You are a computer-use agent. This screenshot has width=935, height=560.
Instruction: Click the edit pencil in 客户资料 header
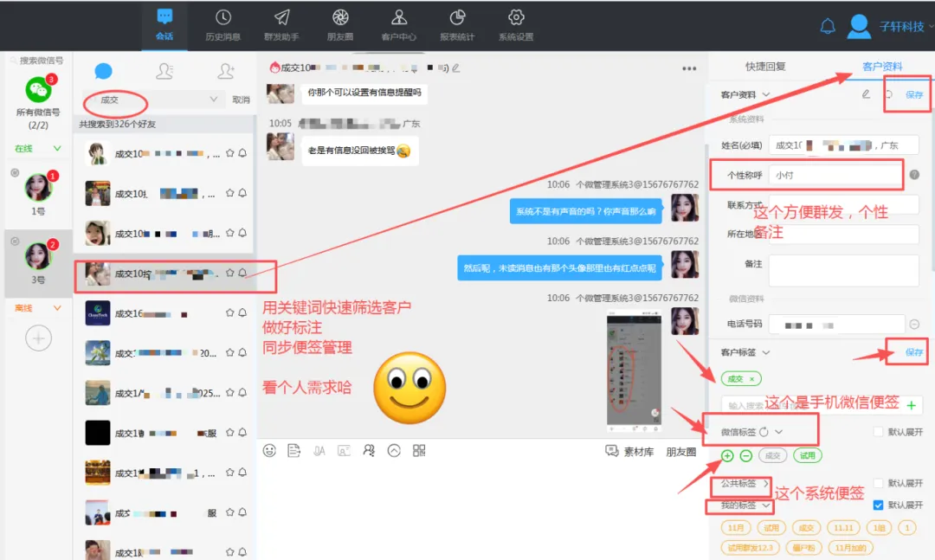coord(866,94)
